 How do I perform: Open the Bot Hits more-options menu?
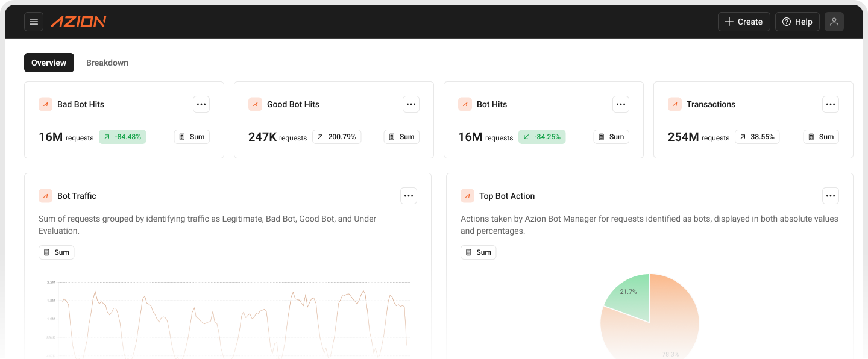point(621,104)
